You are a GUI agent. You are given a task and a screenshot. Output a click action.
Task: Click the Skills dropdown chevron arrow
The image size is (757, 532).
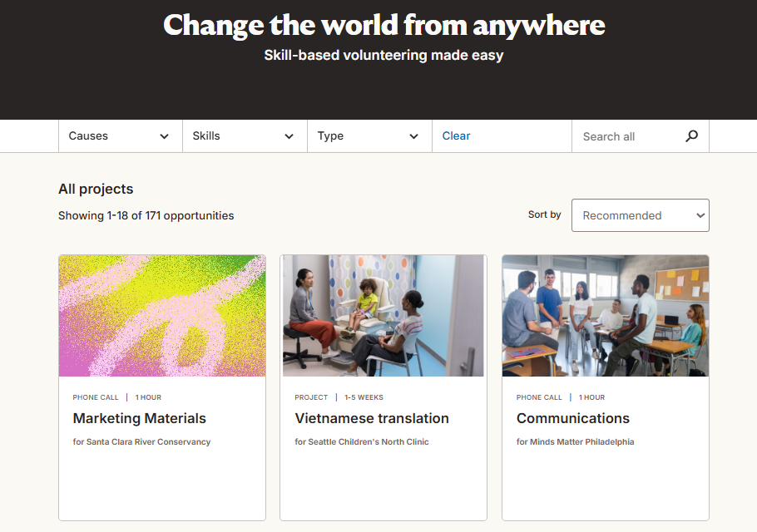[x=289, y=137]
